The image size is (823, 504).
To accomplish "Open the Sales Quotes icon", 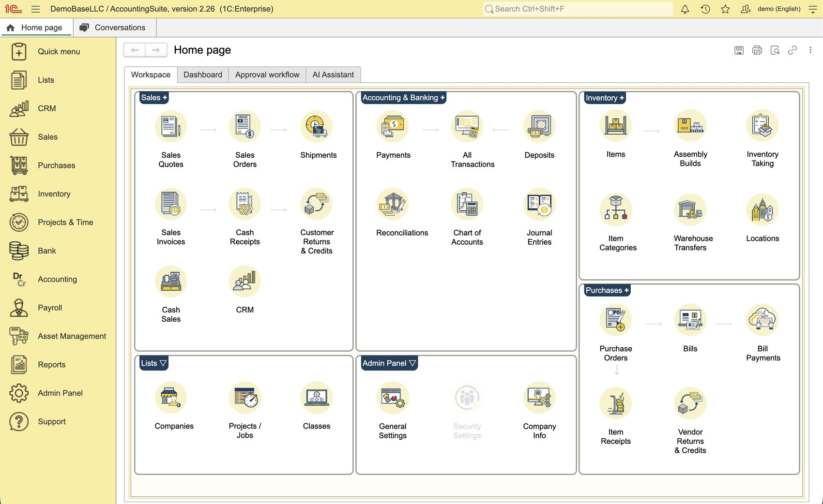I will [171, 127].
